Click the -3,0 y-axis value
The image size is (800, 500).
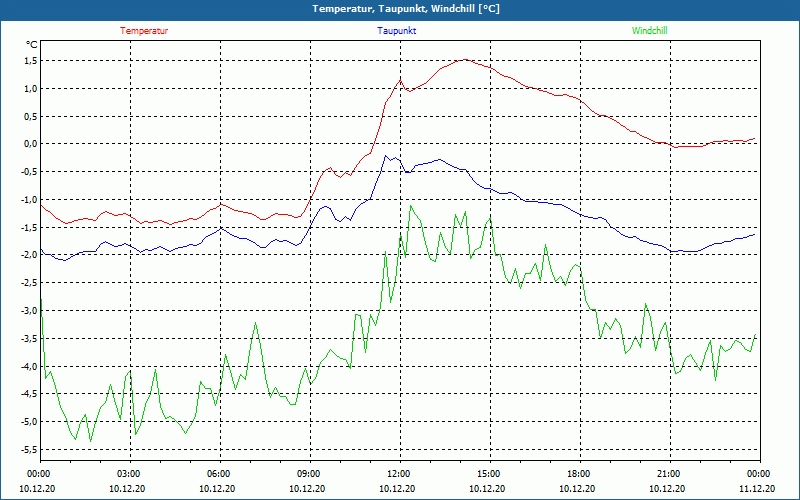pos(30,310)
